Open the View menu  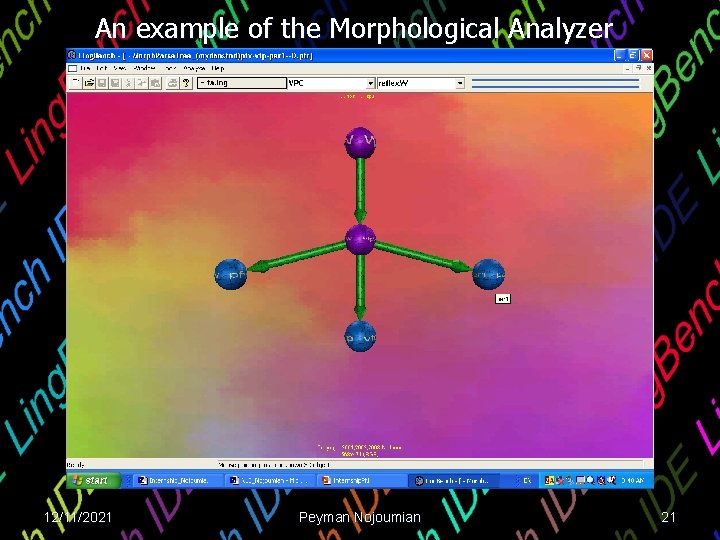[x=120, y=68]
